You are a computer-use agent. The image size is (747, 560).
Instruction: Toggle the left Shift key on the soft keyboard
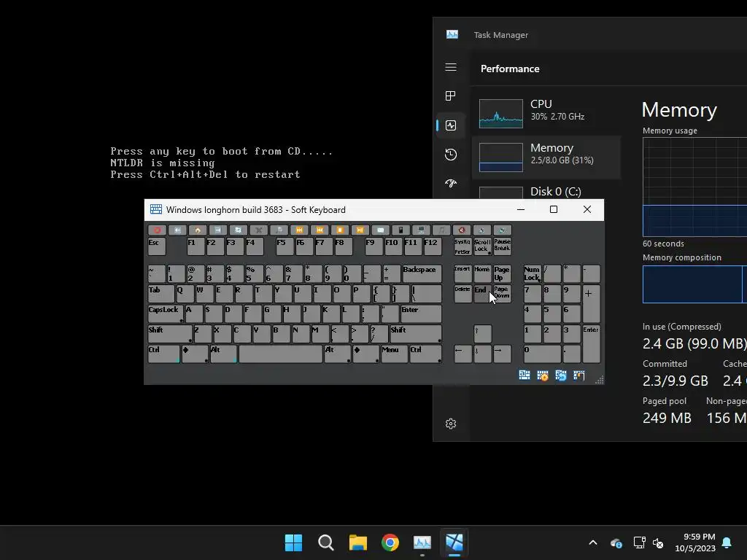pyautogui.click(x=170, y=334)
